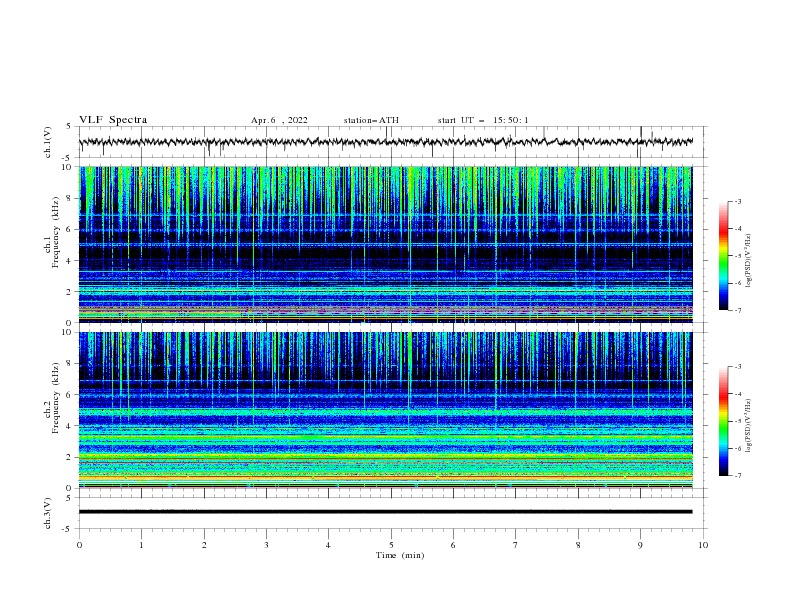792x612 pixels.
Task: Click the ch.3(V) flat black trace
Action: [386, 512]
